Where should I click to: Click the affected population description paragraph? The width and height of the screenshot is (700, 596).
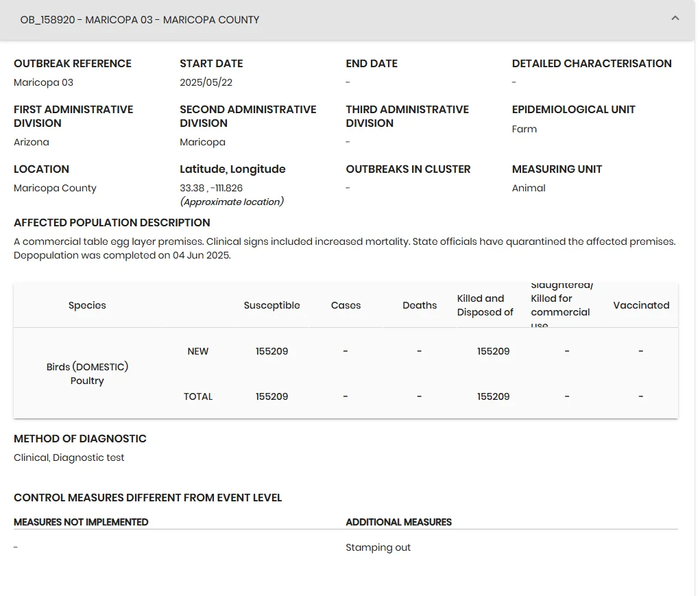point(345,249)
